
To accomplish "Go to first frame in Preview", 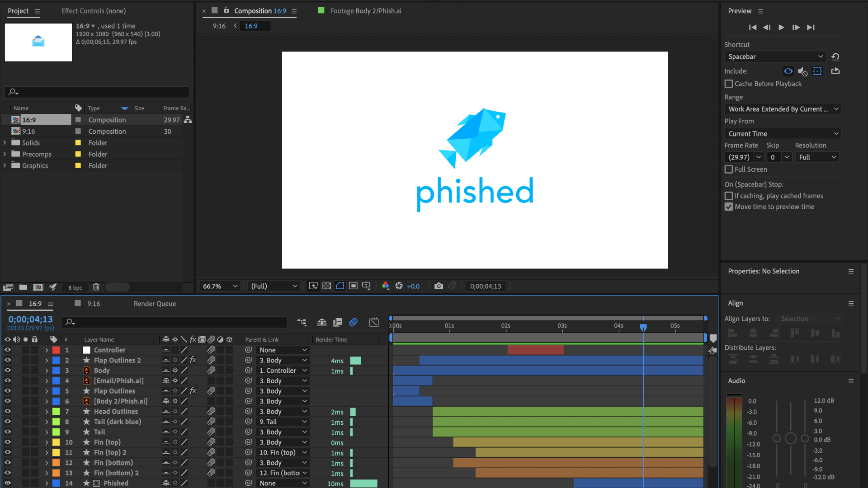I will (x=752, y=28).
